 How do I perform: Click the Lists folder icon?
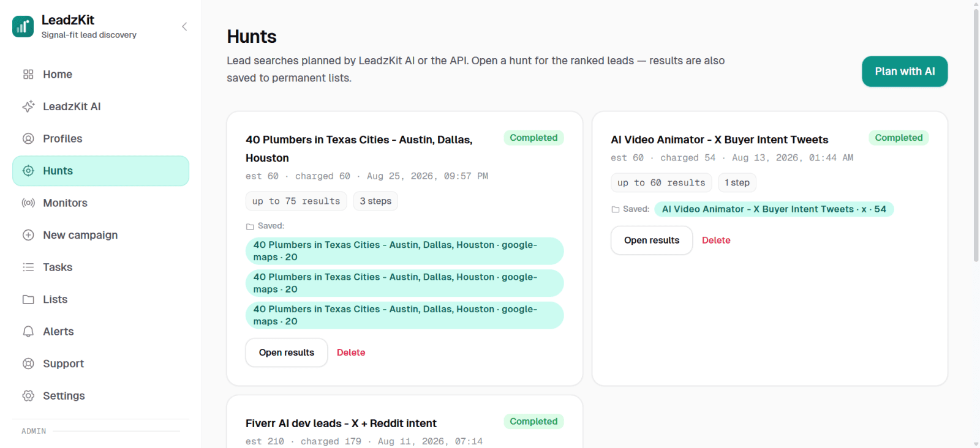(x=28, y=299)
